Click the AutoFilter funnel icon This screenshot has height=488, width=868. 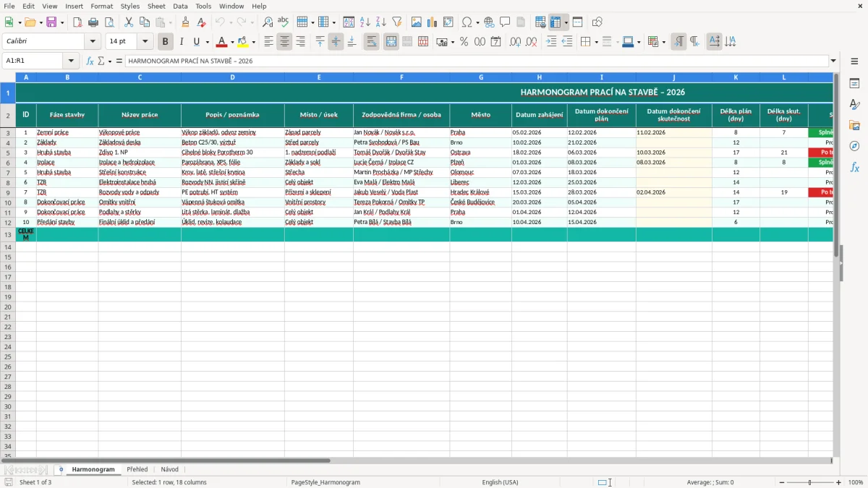pyautogui.click(x=397, y=22)
